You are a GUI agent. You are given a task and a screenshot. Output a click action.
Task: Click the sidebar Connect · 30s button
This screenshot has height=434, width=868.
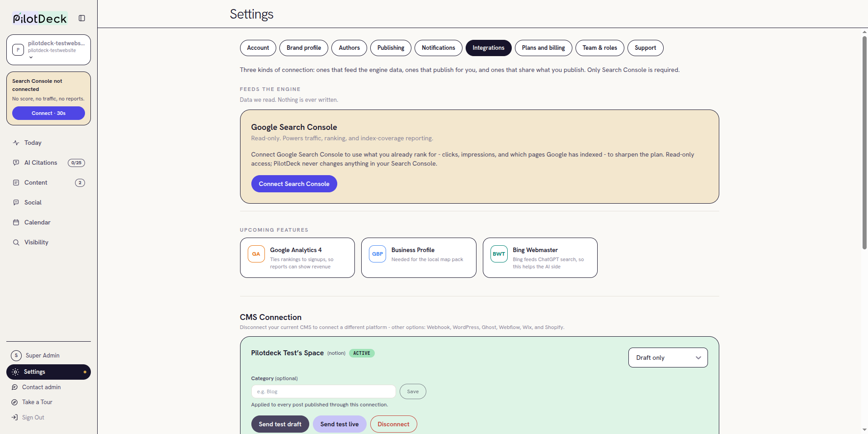pos(48,113)
